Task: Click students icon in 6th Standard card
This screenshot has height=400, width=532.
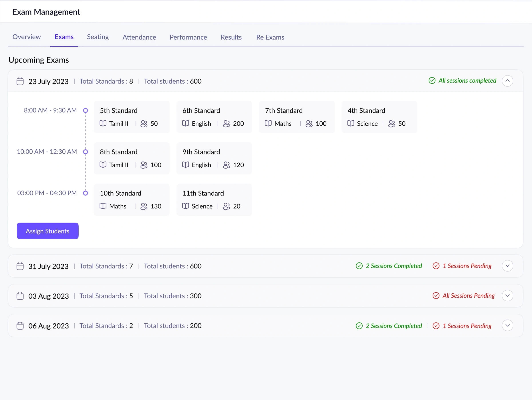Action: 226,124
